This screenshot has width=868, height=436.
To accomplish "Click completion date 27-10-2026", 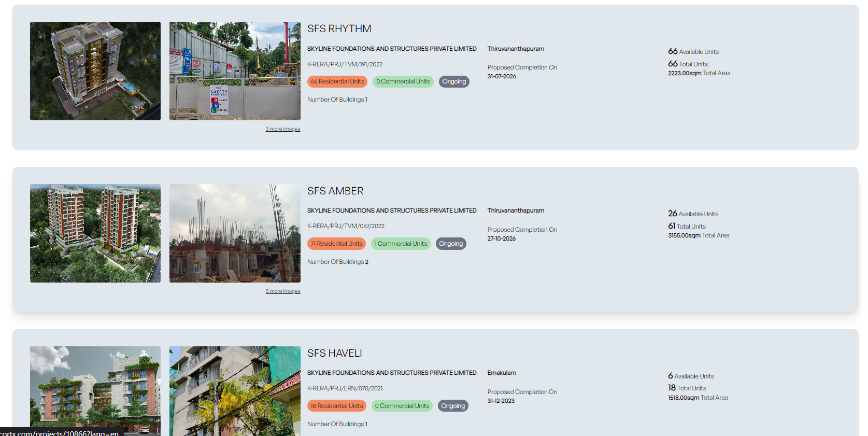I will click(502, 239).
